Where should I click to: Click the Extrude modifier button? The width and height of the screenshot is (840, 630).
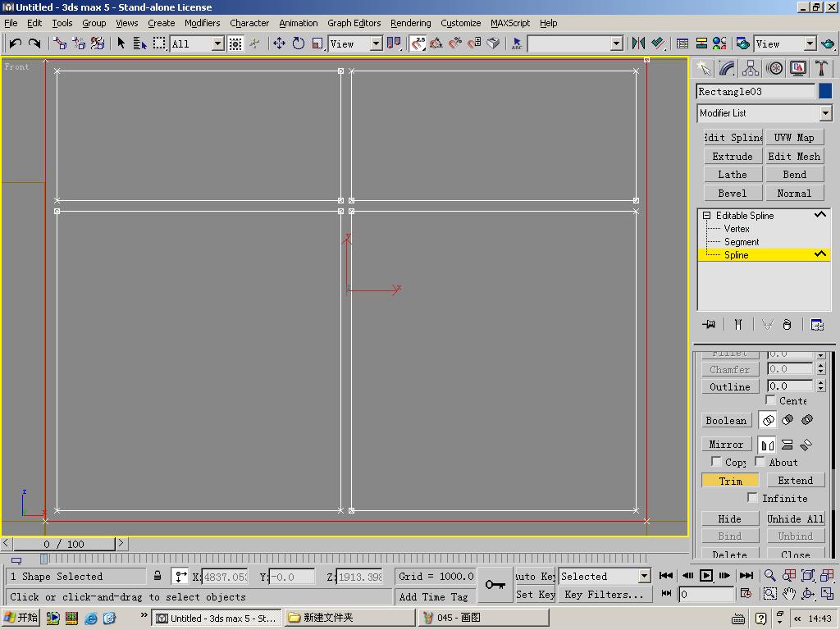tap(732, 156)
